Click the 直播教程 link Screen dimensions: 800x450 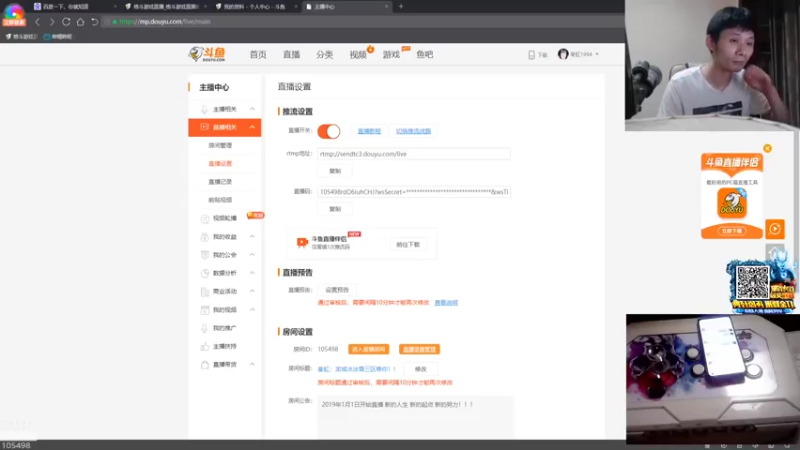[369, 131]
